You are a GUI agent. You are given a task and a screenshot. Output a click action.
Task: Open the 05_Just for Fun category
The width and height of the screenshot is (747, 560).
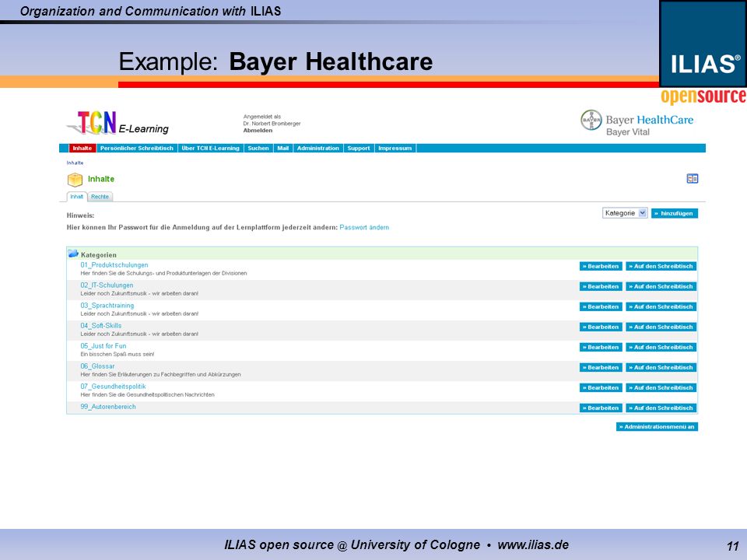(103, 345)
